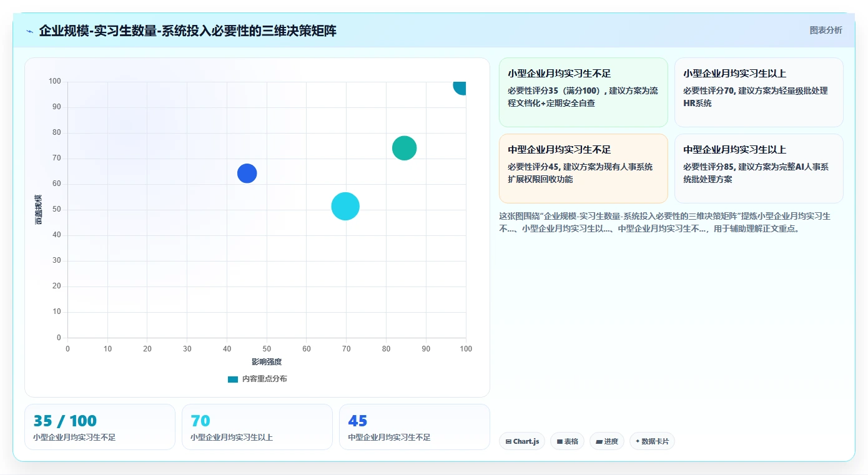The image size is (868, 475).
Task: Select the green bubble at influence 85
Action: click(405, 148)
